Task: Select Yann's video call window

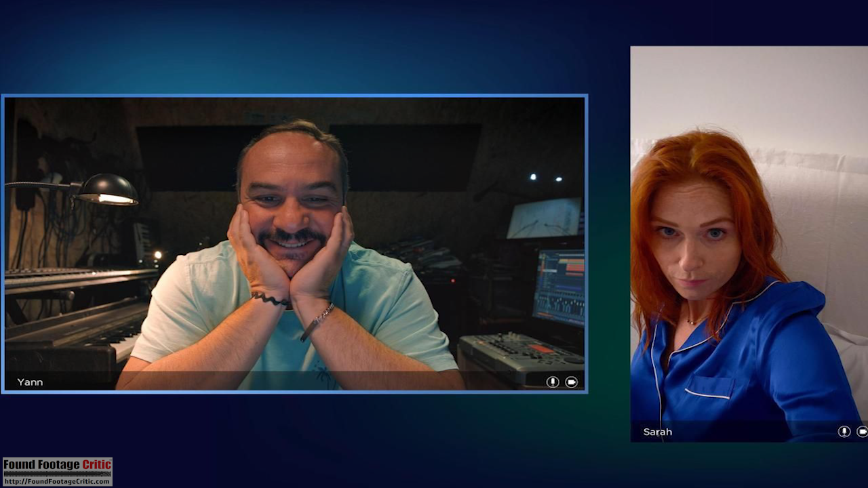Action: point(294,244)
